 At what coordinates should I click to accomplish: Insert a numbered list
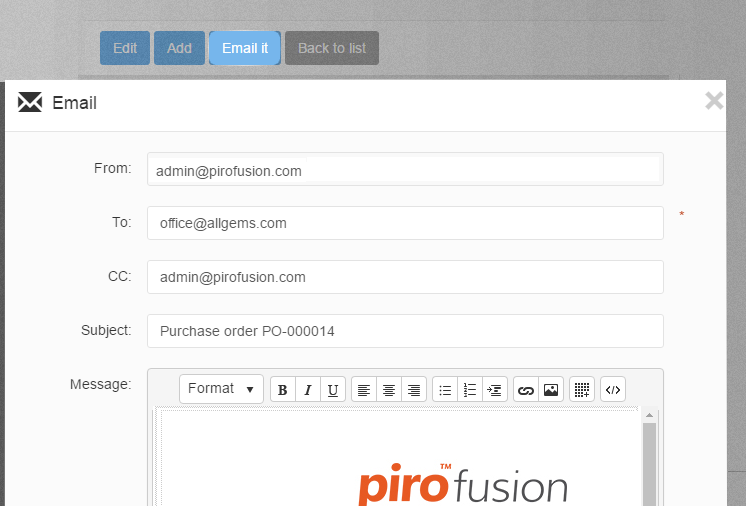point(470,389)
